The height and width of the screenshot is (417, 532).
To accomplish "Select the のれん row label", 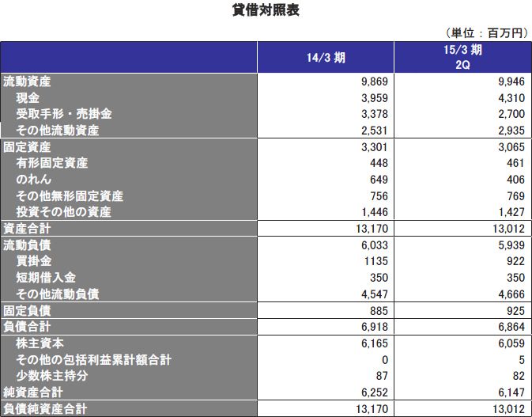I will tap(34, 180).
